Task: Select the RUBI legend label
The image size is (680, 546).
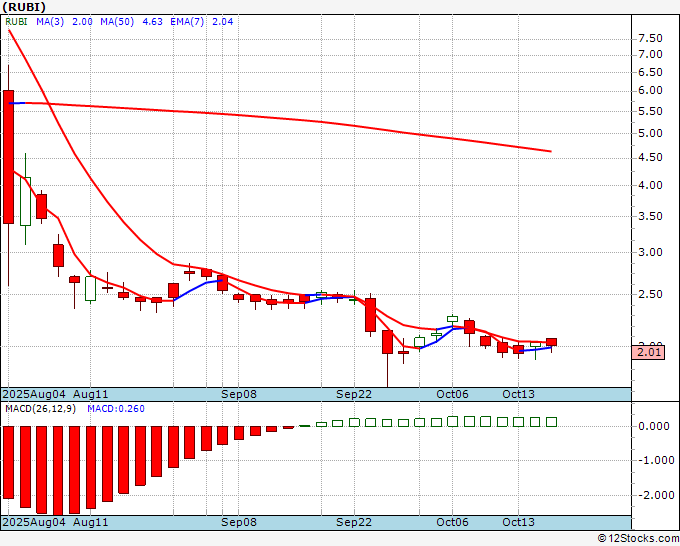Action: (16, 22)
